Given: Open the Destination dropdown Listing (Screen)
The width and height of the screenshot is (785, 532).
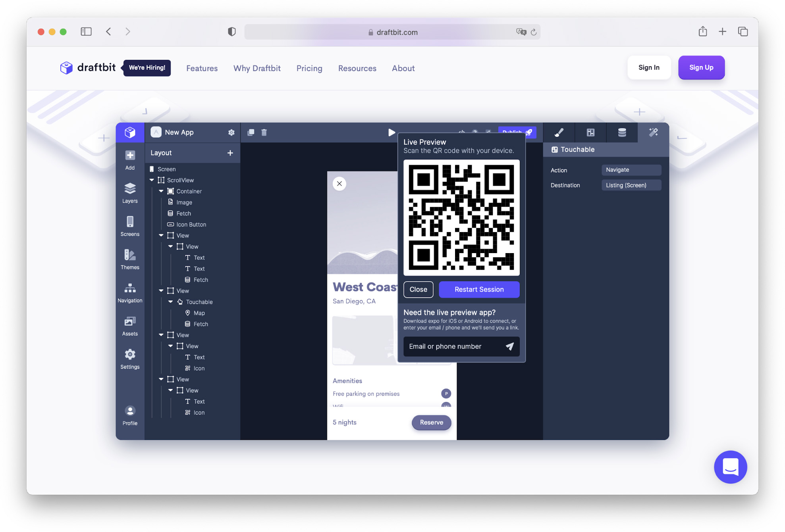Looking at the screenshot, I should pyautogui.click(x=631, y=185).
